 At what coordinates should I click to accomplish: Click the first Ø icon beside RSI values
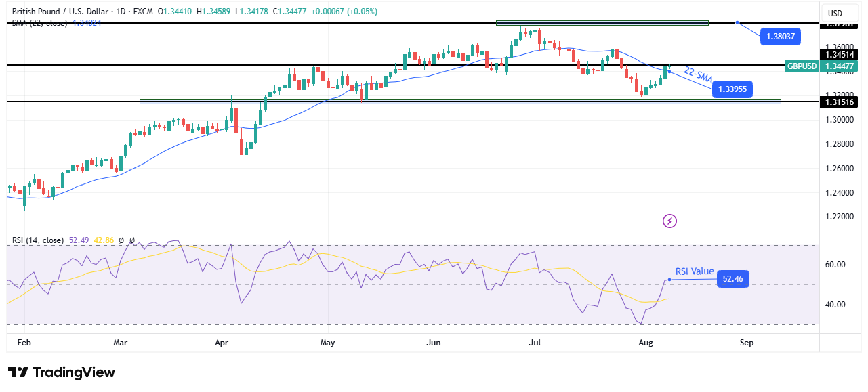click(x=121, y=240)
